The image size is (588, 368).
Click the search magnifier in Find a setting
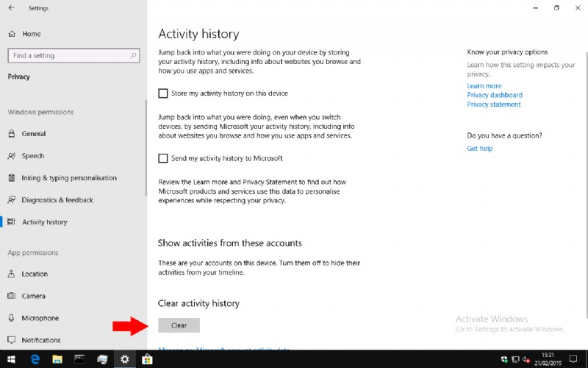click(133, 56)
